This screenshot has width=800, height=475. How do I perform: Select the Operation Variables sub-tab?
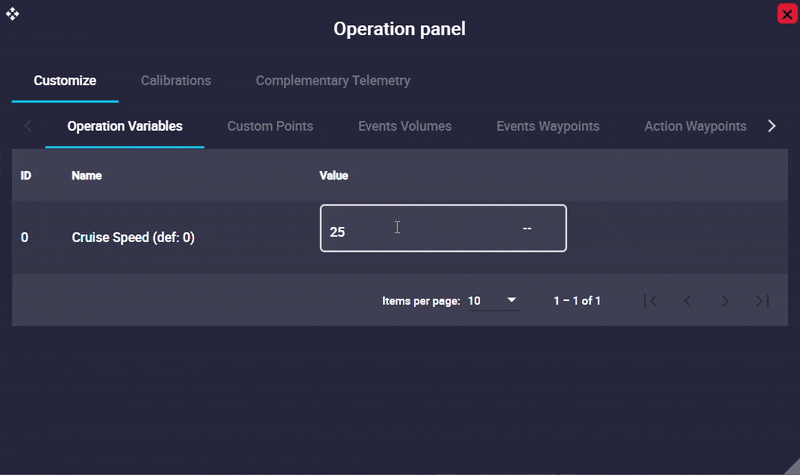[125, 127]
